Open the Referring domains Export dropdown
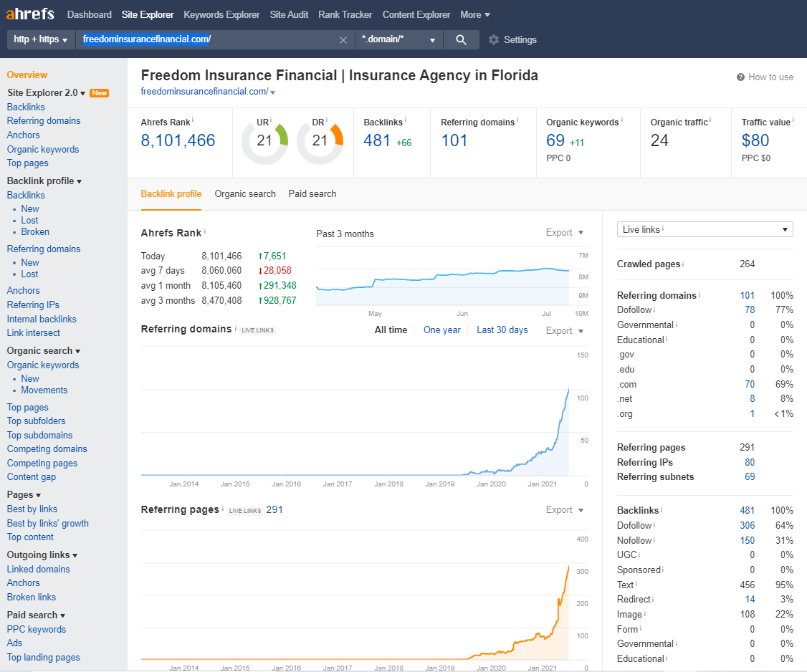The image size is (807, 672). [x=565, y=330]
